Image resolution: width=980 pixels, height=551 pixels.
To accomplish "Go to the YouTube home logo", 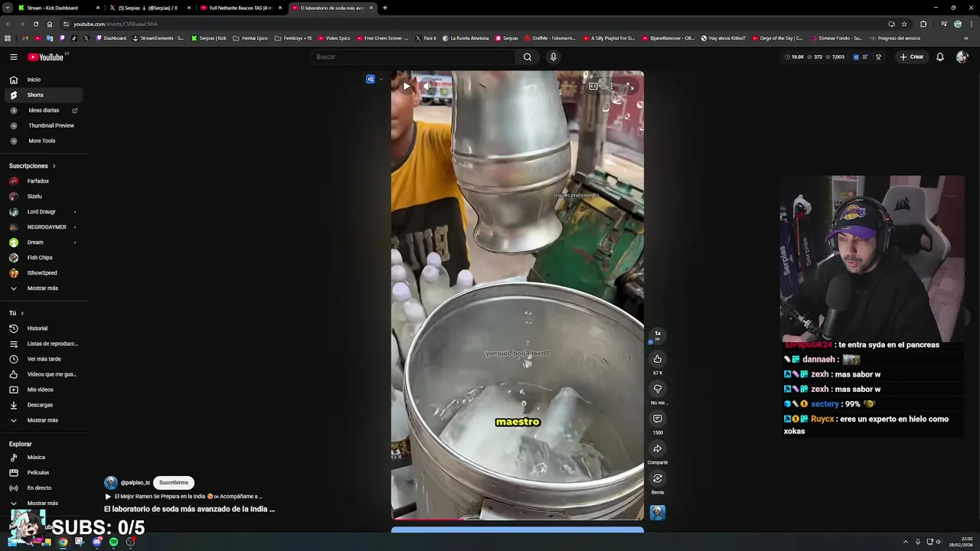I will [x=46, y=57].
